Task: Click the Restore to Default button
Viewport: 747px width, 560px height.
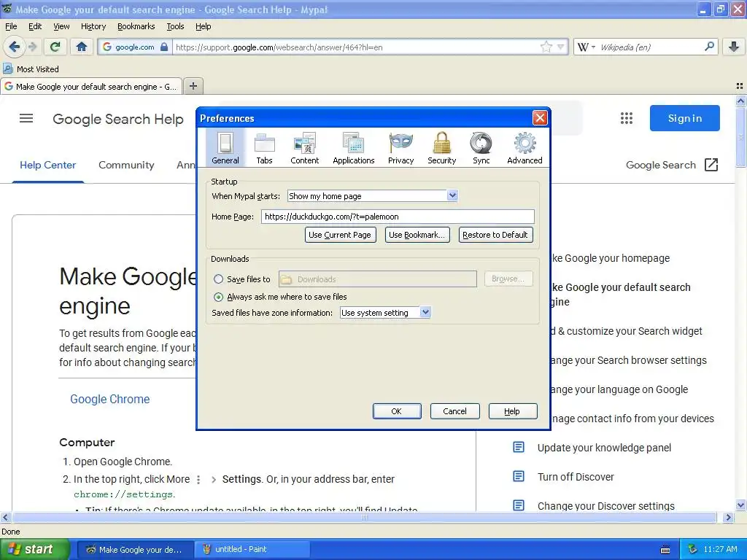Action: click(x=495, y=235)
